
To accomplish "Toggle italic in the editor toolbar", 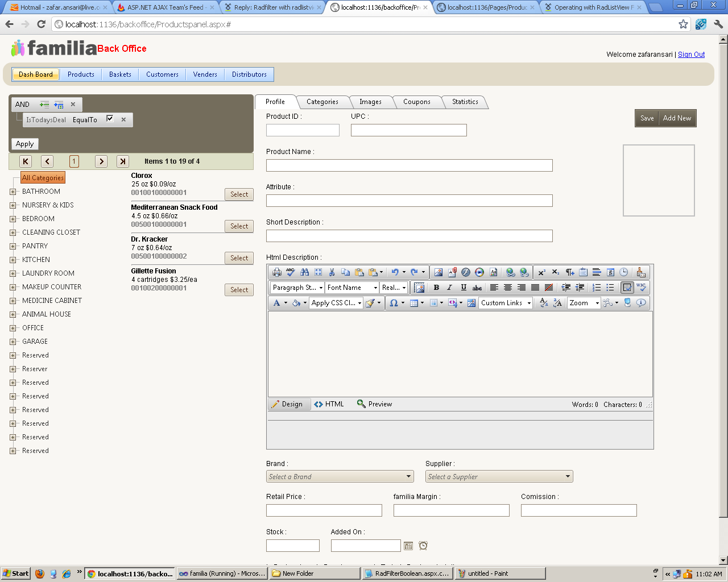I will 450,288.
